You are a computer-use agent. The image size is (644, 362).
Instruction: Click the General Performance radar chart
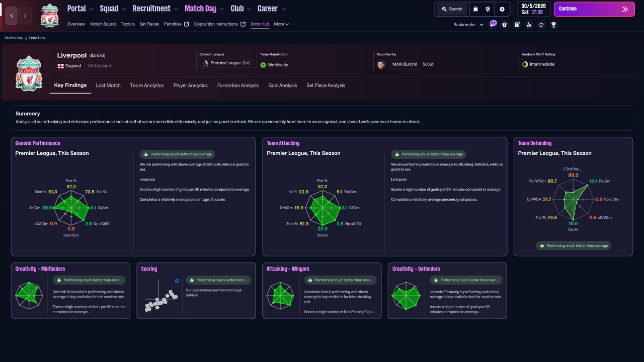coord(71,208)
